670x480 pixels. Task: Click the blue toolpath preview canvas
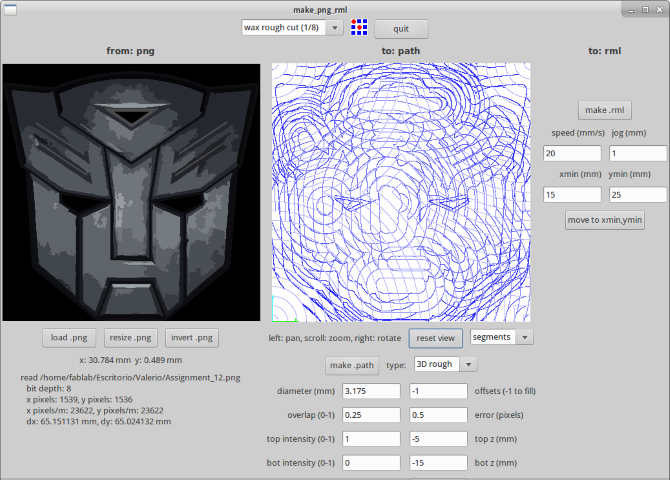tap(401, 192)
